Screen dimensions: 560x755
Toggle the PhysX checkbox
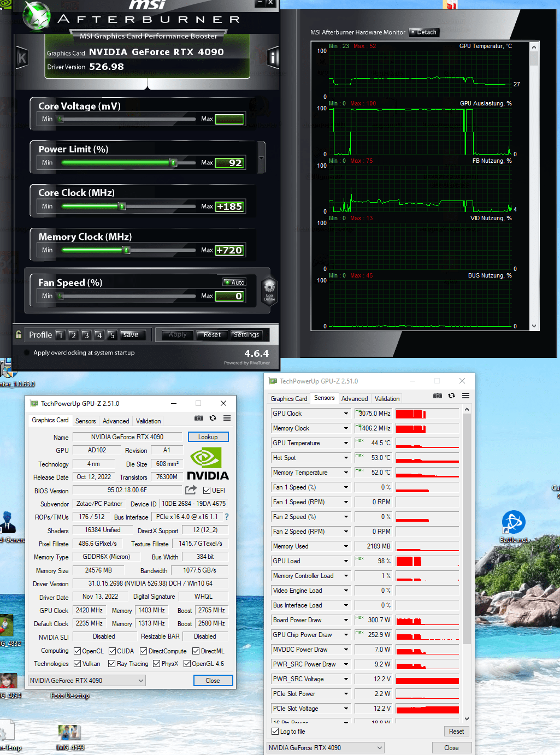coord(156,664)
